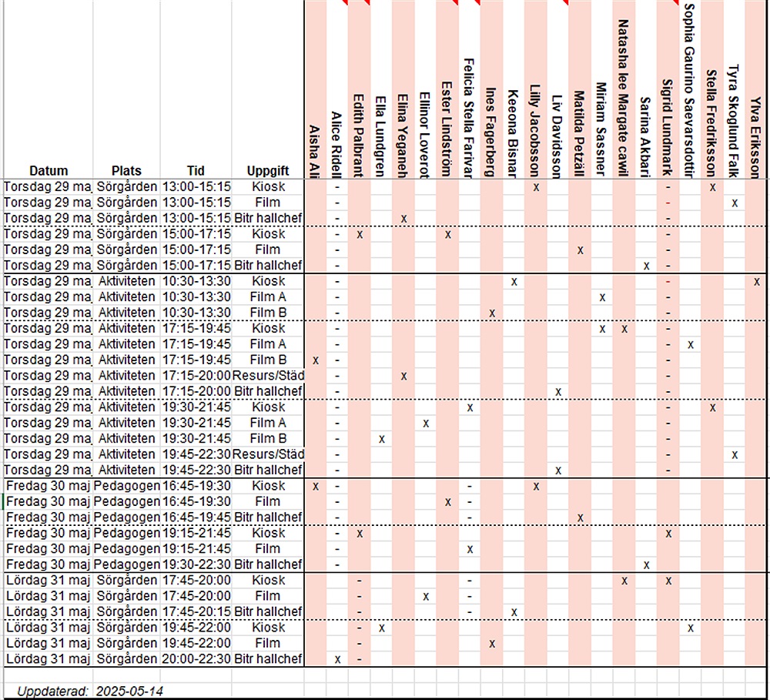Click the Liv Davidsson column header

click(x=557, y=136)
